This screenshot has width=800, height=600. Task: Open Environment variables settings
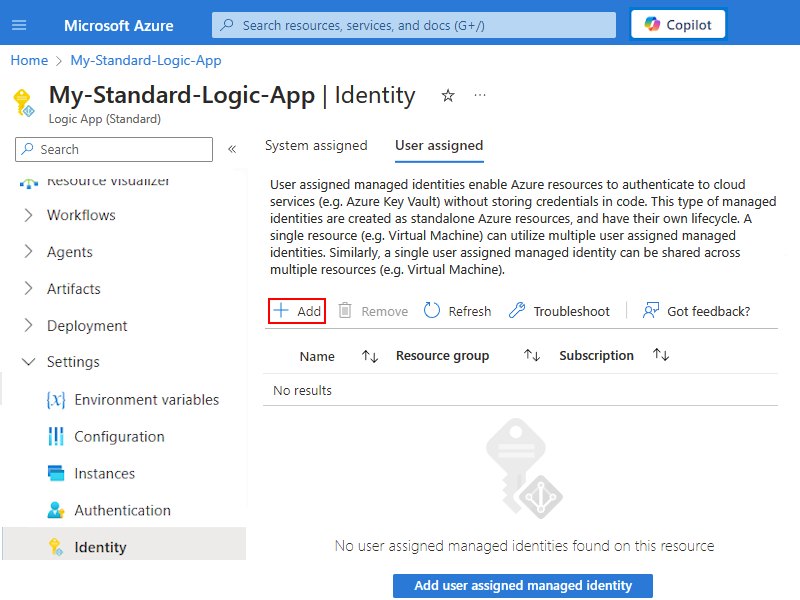click(146, 399)
